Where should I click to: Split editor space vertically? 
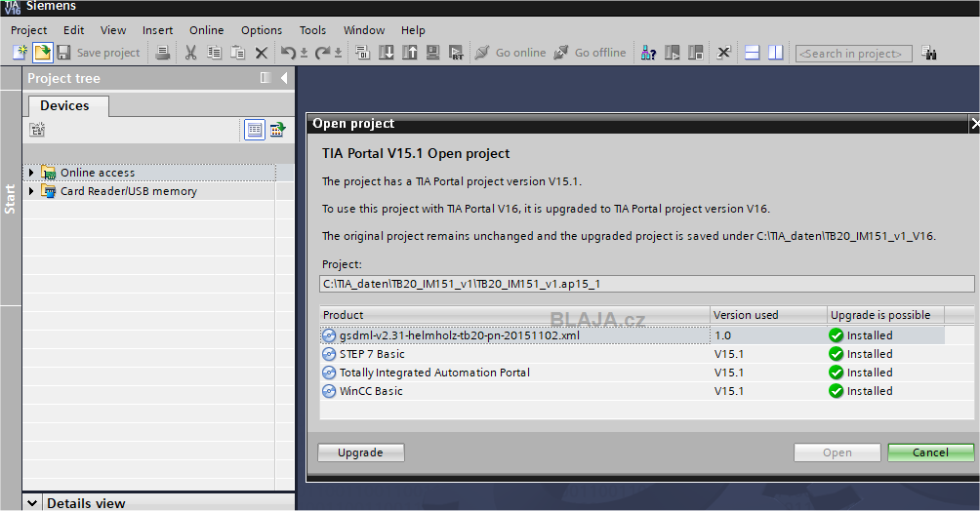(776, 53)
